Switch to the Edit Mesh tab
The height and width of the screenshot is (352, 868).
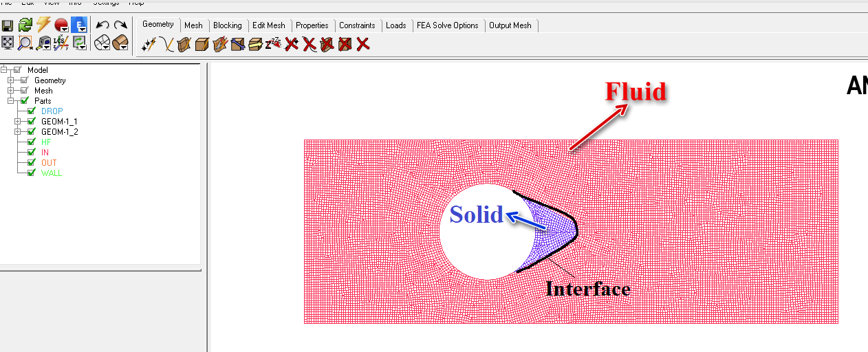click(x=269, y=25)
